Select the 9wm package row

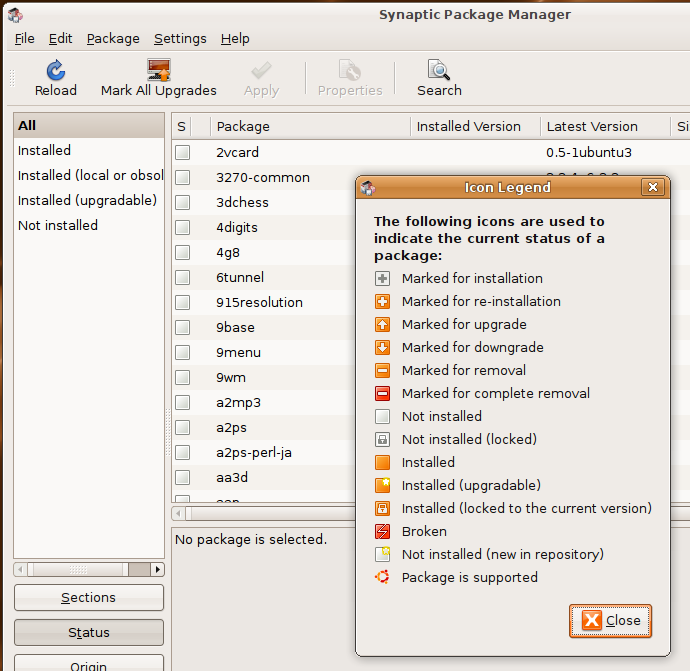264,378
